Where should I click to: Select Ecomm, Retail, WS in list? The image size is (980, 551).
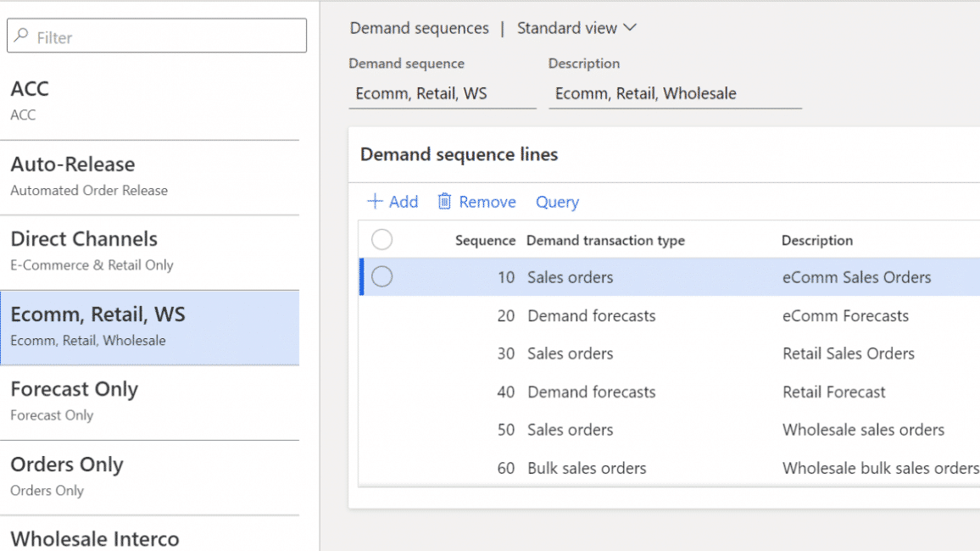point(150,327)
